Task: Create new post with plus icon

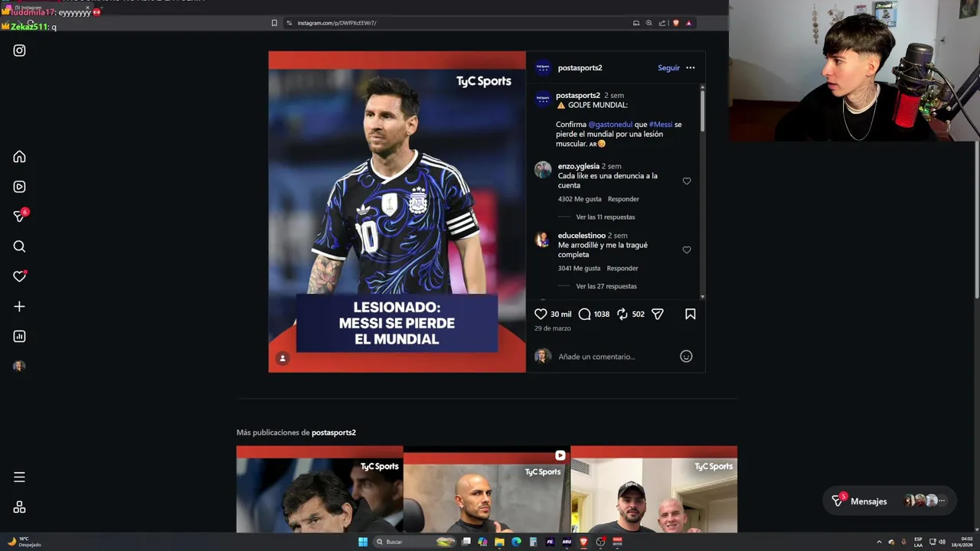Action: point(19,306)
